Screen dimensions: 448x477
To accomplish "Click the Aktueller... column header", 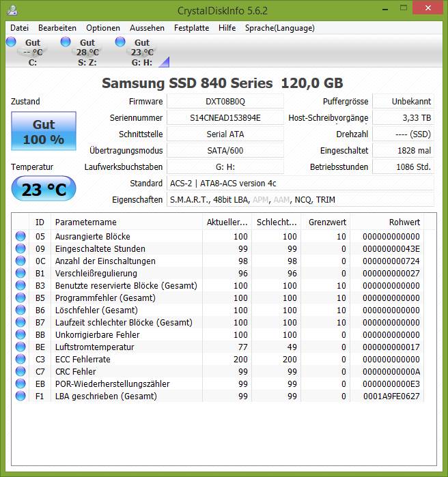I will (227, 222).
